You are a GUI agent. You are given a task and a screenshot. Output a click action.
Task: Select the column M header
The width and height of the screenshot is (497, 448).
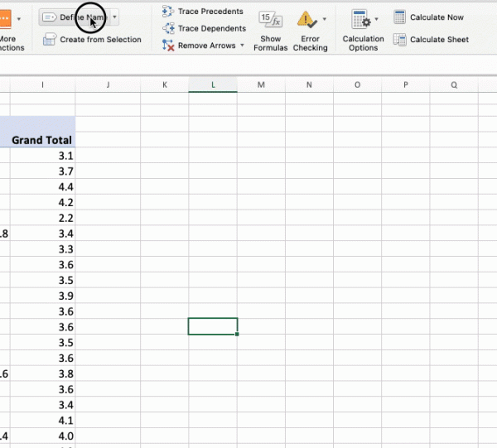click(261, 84)
